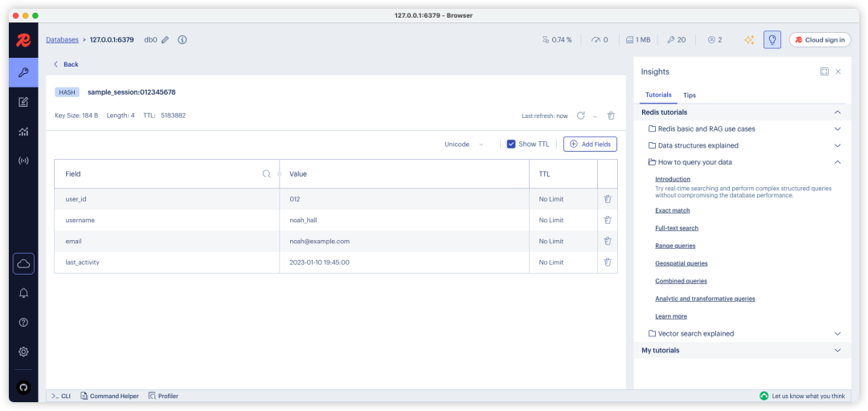The image size is (868, 411).
Task: Delete the user_id field
Action: [608, 199]
